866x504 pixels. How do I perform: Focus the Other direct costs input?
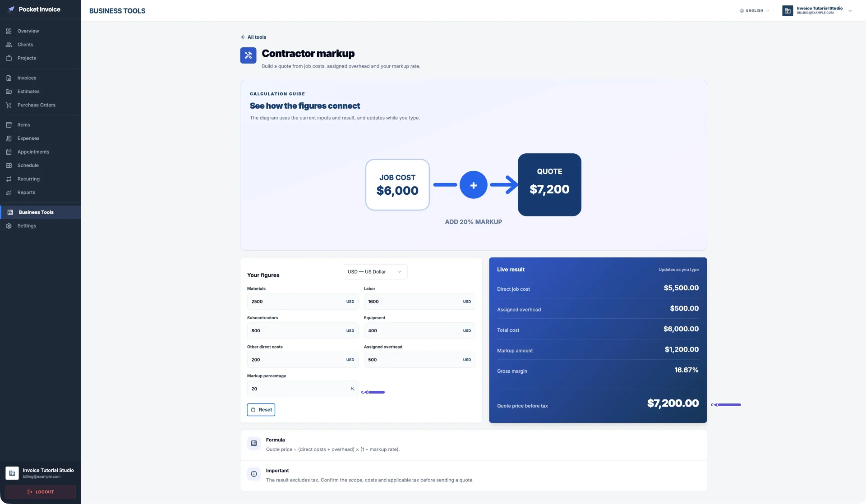[x=303, y=360]
